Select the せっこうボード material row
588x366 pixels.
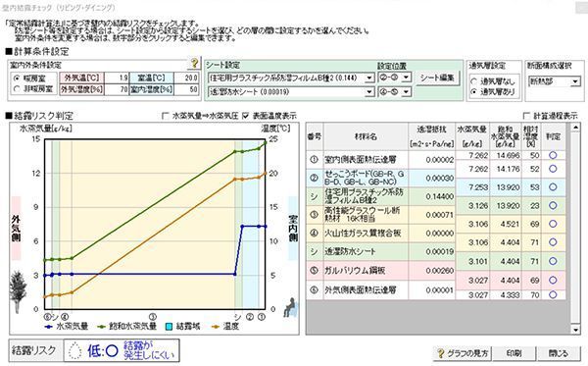(380, 178)
